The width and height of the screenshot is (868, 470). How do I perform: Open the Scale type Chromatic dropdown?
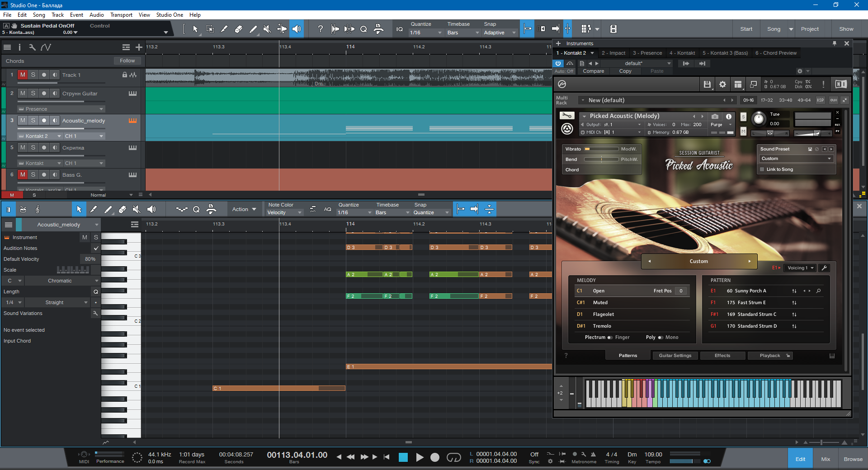coord(62,281)
